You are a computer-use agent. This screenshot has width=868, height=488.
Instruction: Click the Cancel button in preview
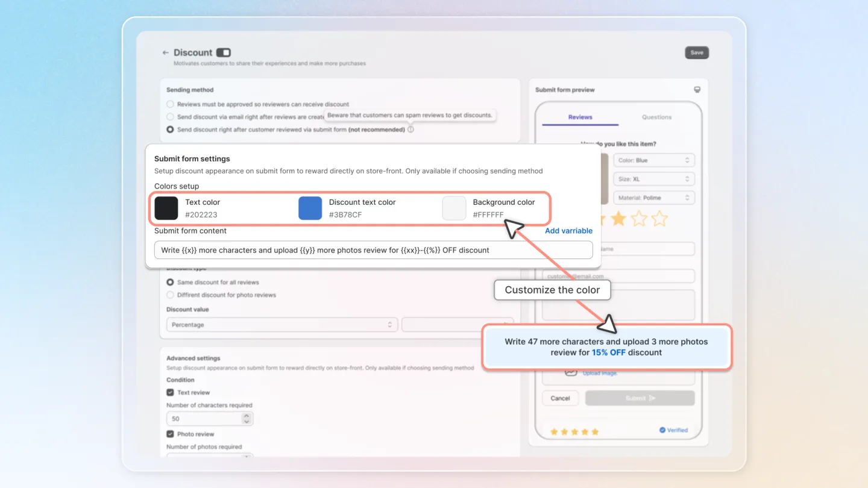(x=560, y=398)
